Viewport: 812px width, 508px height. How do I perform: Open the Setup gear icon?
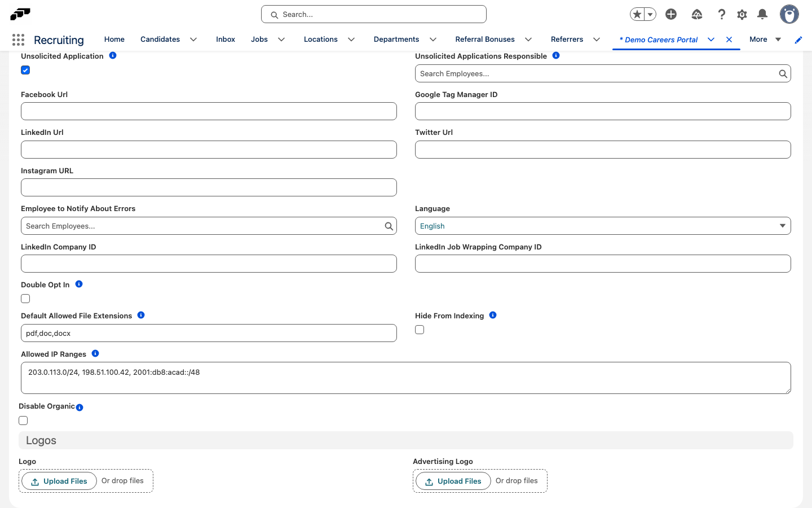pos(742,14)
